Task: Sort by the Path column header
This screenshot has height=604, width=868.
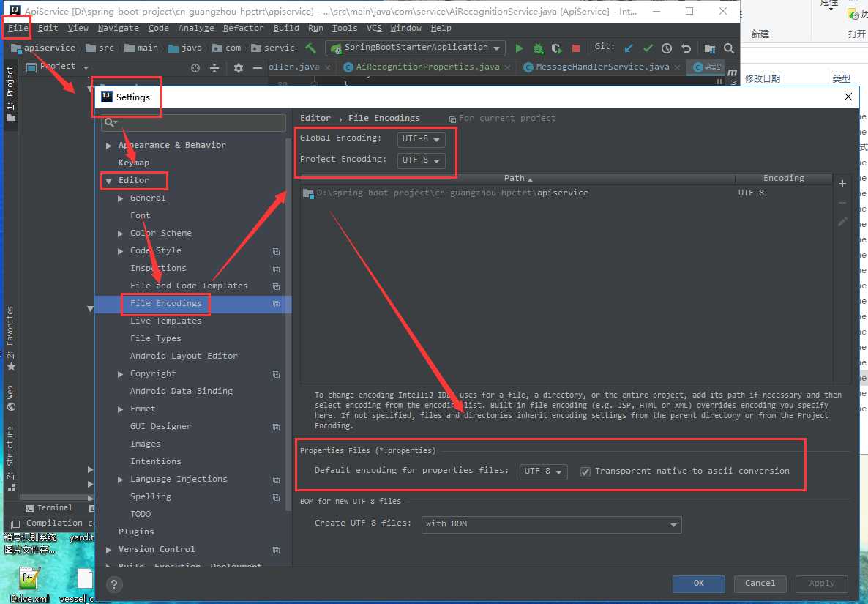Action: [x=517, y=178]
